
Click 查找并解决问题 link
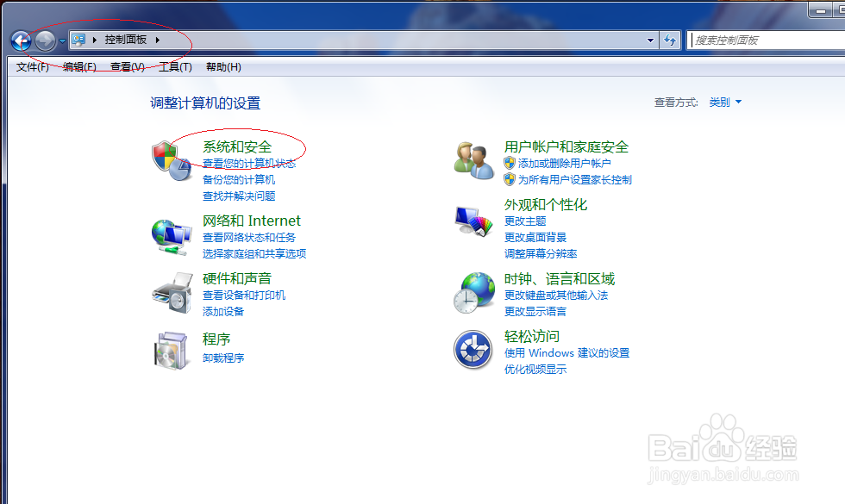click(x=239, y=196)
